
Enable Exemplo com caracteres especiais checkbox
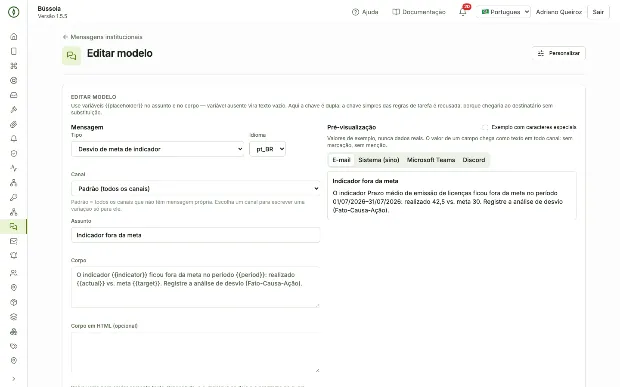coord(485,127)
